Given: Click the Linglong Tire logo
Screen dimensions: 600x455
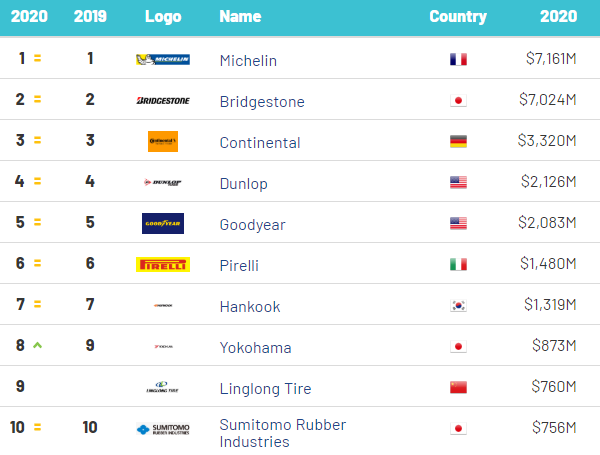Looking at the screenshot, I should (x=162, y=387).
